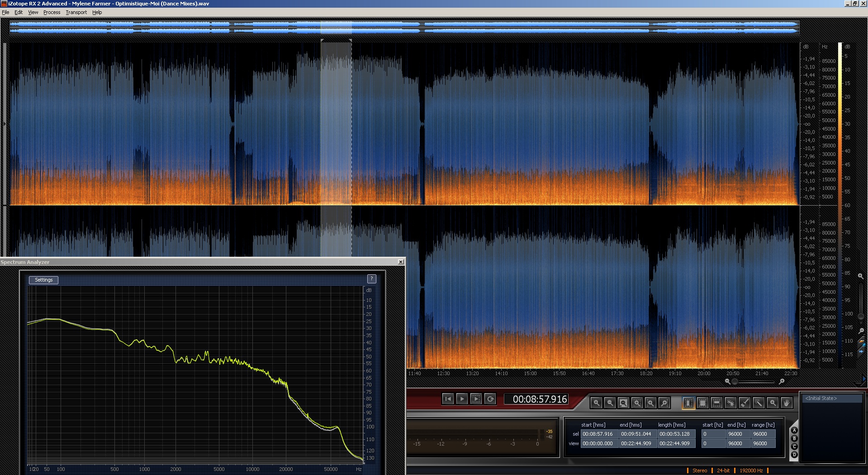Zoom in time with slider plus magnifier

point(781,381)
